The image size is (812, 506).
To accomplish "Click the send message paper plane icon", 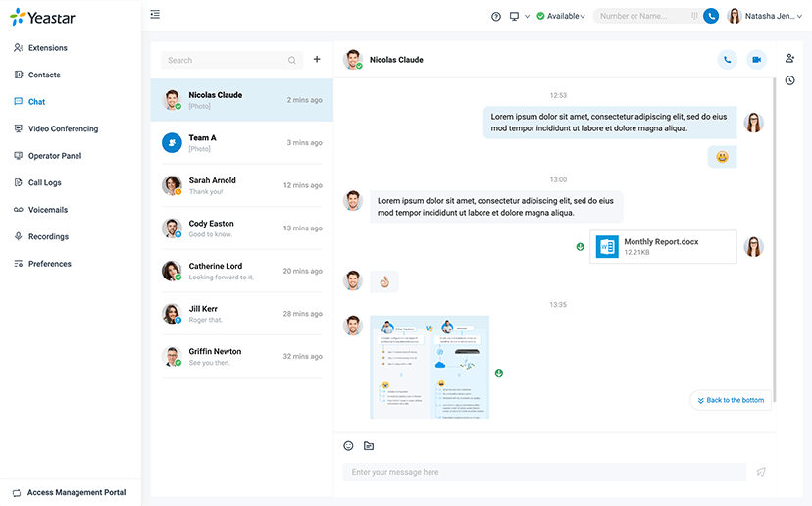I will coord(761,472).
